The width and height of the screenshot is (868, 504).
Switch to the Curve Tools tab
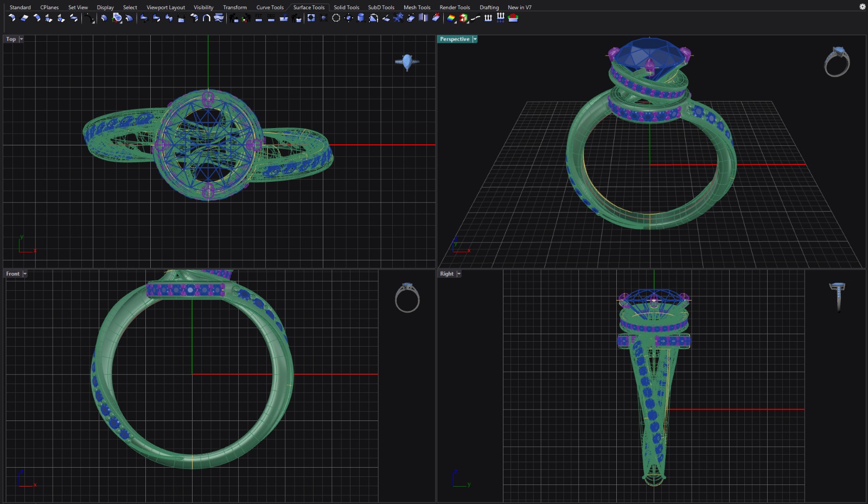coord(270,8)
